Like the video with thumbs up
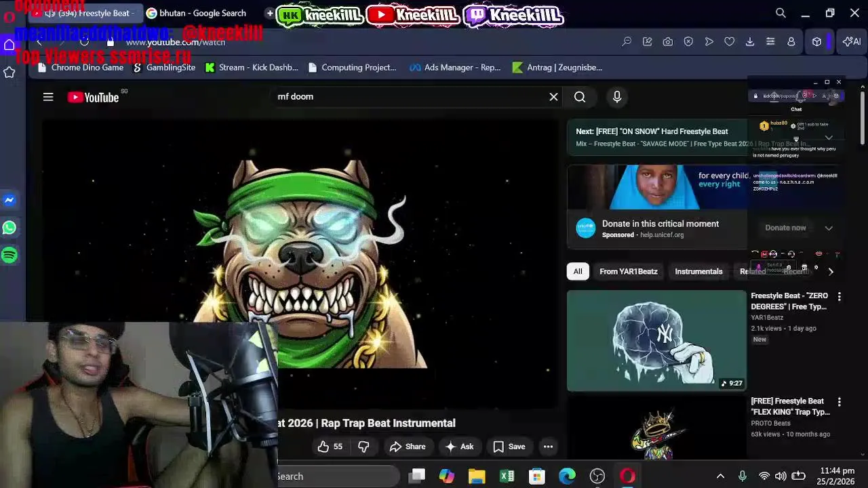The height and width of the screenshot is (488, 868). [x=330, y=447]
